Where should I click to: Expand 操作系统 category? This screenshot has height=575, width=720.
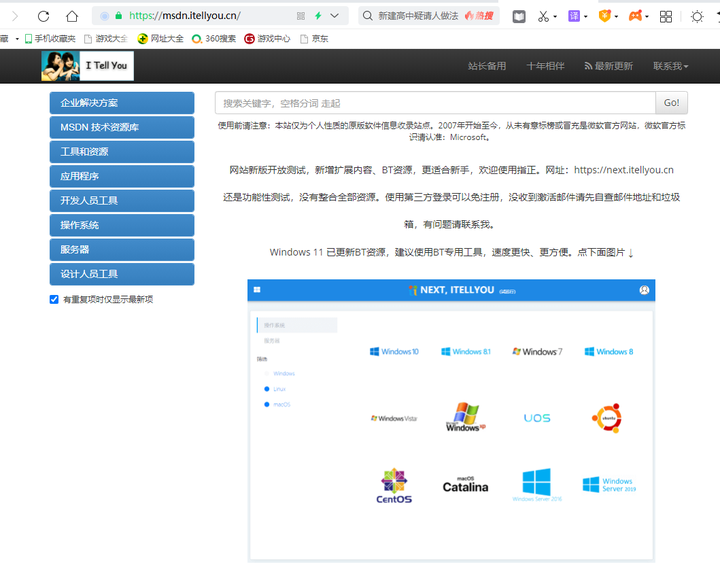pos(122,225)
